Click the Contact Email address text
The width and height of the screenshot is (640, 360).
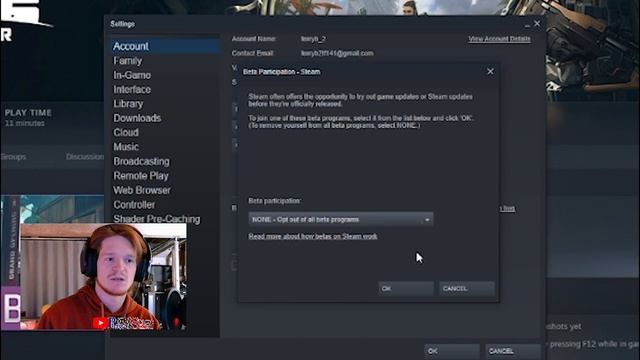[x=337, y=53]
